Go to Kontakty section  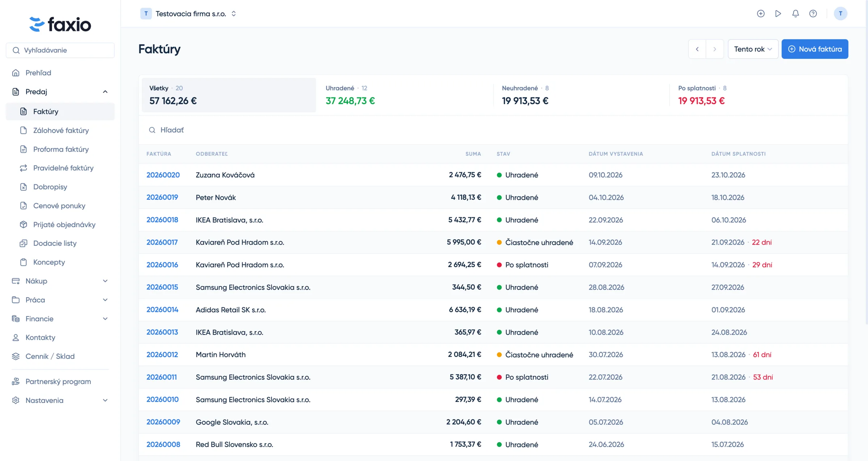pyautogui.click(x=60, y=337)
